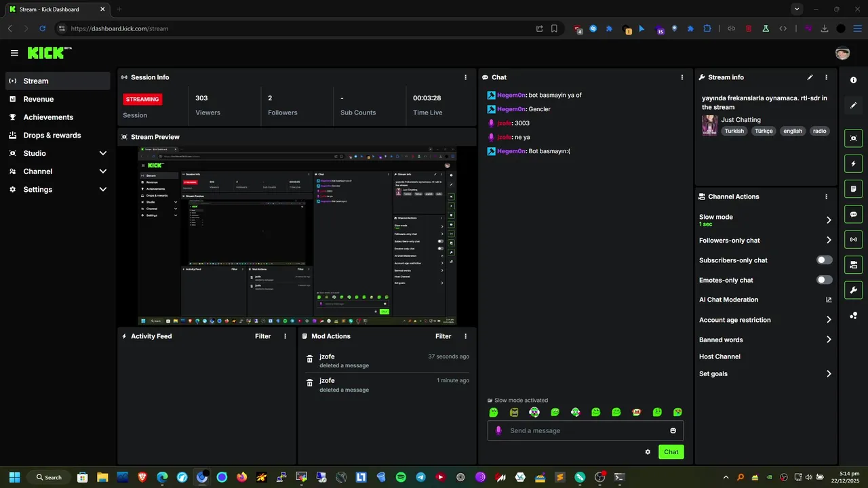The image size is (868, 488).
Task: Insert the olive angry-face emote
Action: (514, 412)
